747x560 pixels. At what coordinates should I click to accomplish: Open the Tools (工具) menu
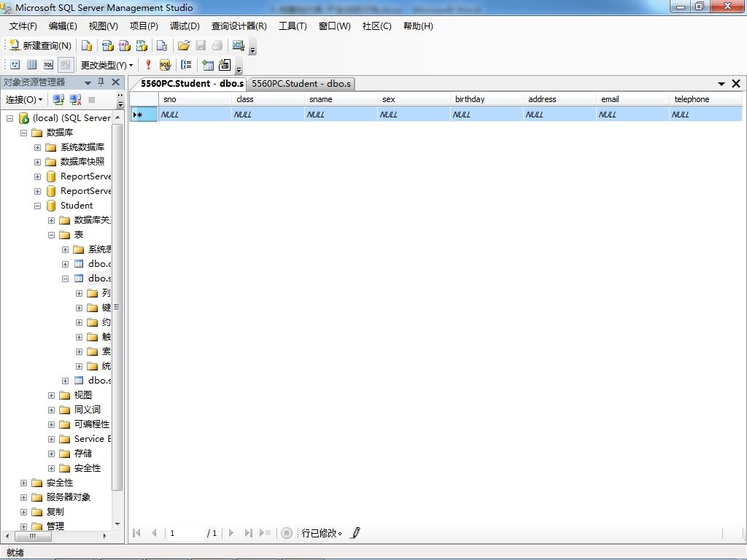(x=293, y=26)
